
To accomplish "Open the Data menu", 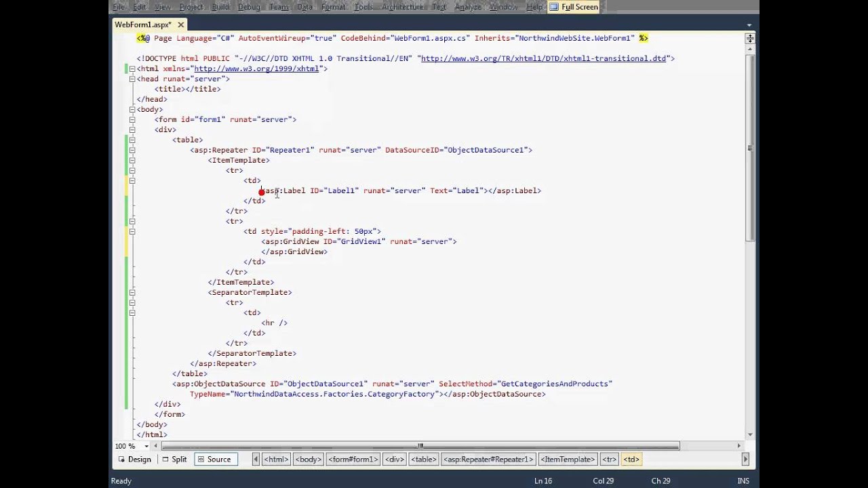I will click(x=305, y=7).
